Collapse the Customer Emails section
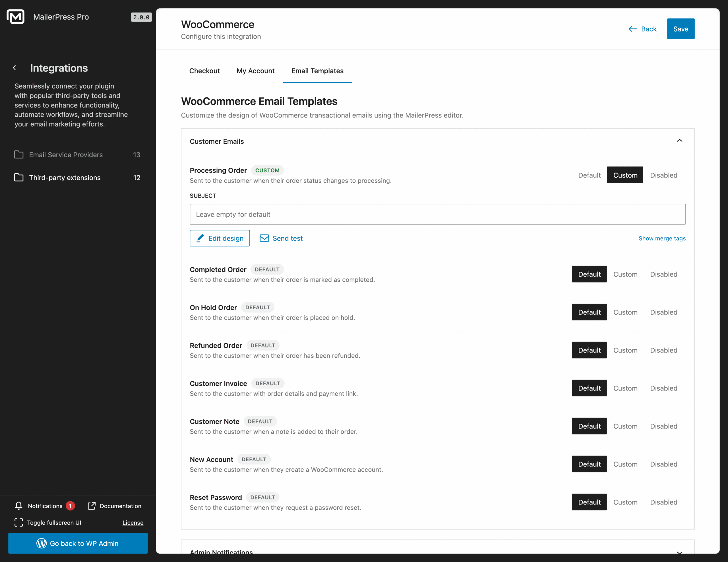Screen dimensions: 728x562 (437, 141)
